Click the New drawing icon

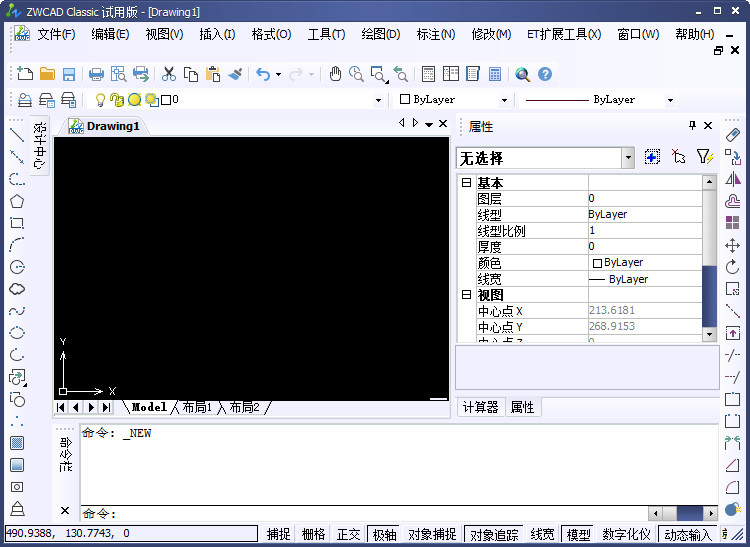(x=25, y=74)
